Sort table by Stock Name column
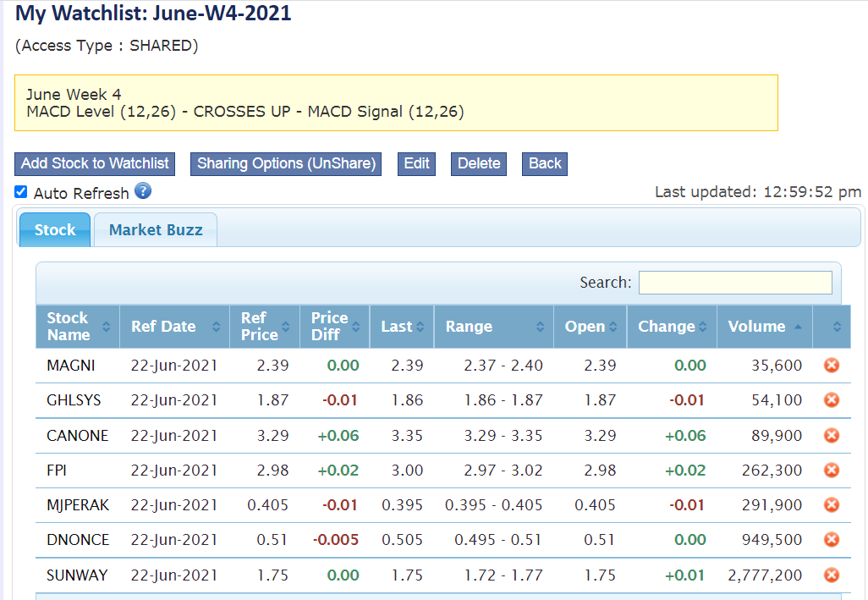This screenshot has height=600, width=868. (x=78, y=327)
